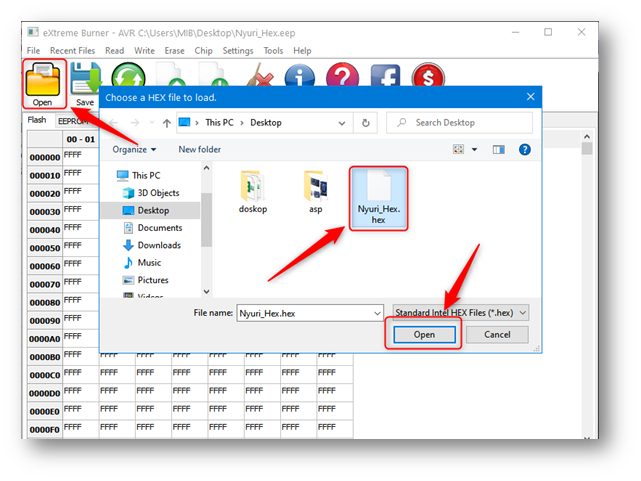641x481 pixels.
Task: Click the Write All toolbar icon
Action: [x=214, y=74]
